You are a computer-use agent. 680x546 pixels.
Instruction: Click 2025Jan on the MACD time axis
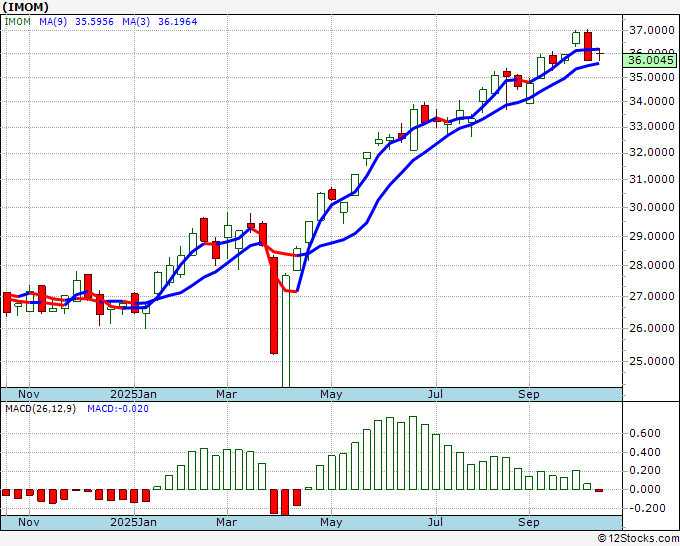click(134, 522)
